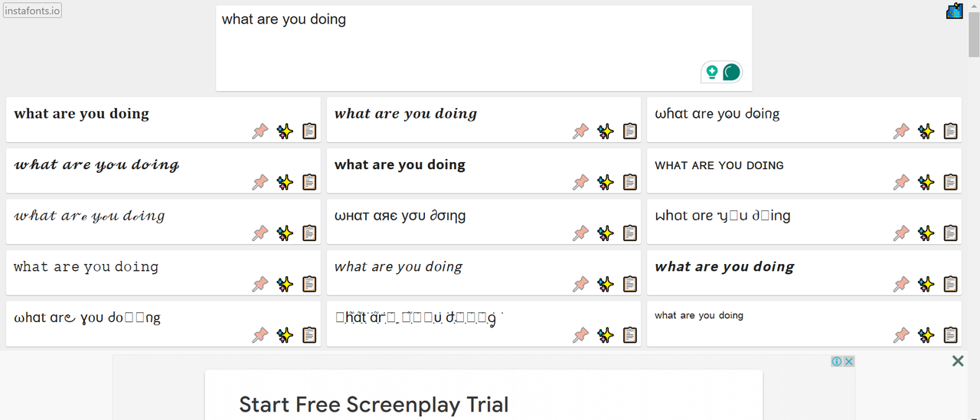The height and width of the screenshot is (420, 980).
Task: Close the bottom ad banner
Action: (x=958, y=361)
